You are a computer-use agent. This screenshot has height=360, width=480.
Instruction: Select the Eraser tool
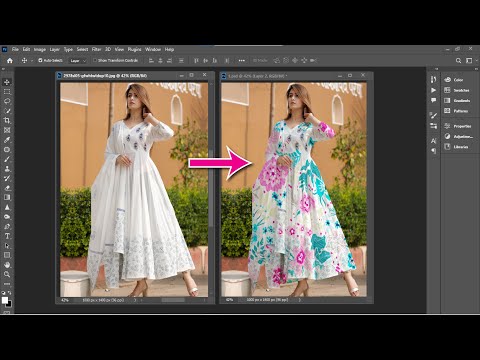coord(7,188)
